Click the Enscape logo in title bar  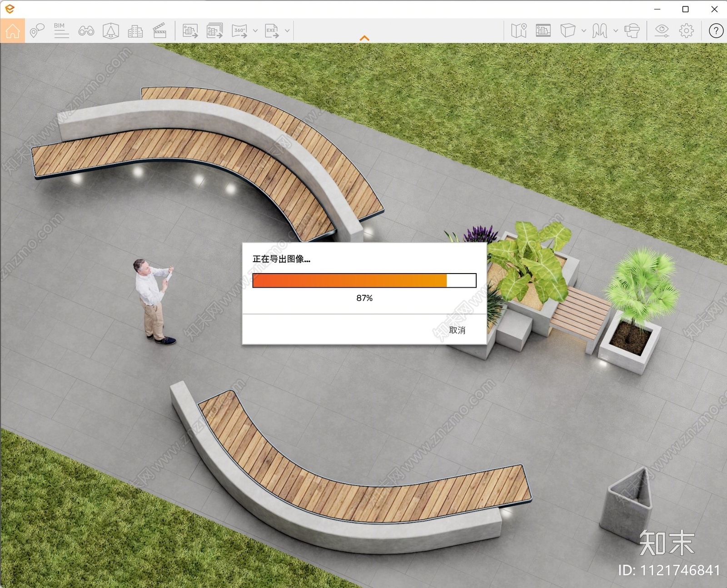(x=9, y=9)
